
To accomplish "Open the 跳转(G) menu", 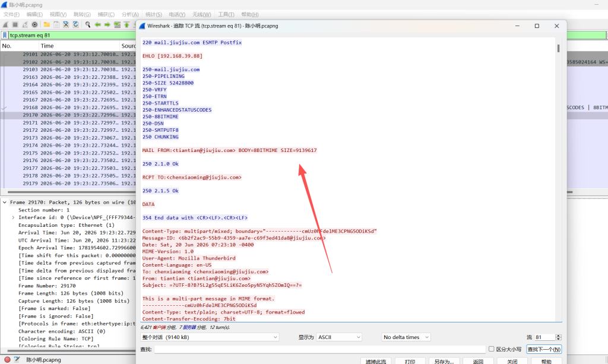I will 82,14.
